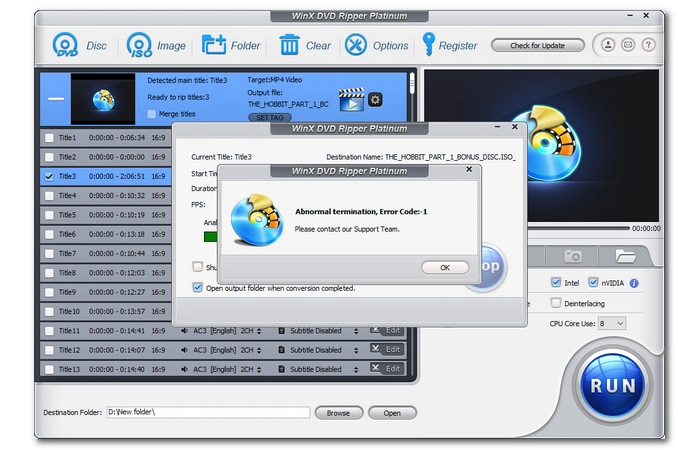Select the Title5 row

[x=106, y=215]
